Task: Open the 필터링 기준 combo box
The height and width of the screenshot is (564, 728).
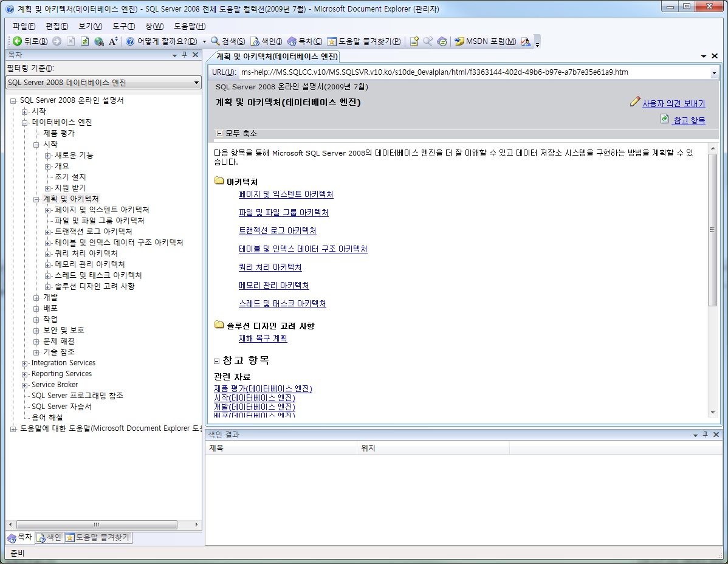Action: 103,82
